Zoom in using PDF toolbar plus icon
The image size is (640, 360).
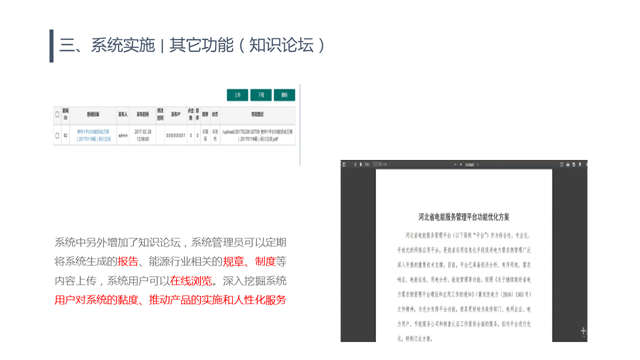pos(461,164)
